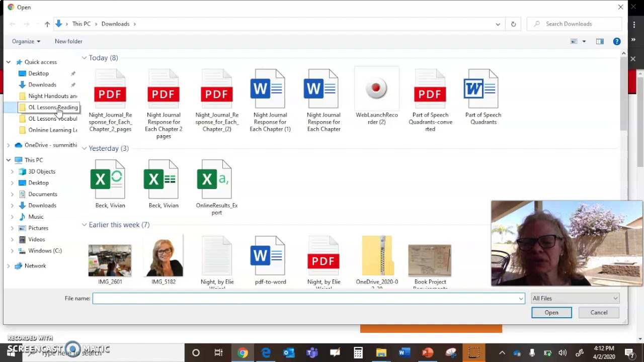The image size is (644, 362).
Task: Select Part of Speech Quadrants Word document
Action: [x=484, y=97]
